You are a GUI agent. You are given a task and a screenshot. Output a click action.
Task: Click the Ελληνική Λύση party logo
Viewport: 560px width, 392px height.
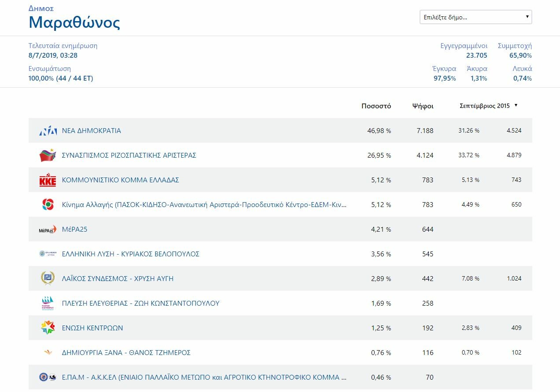48,254
